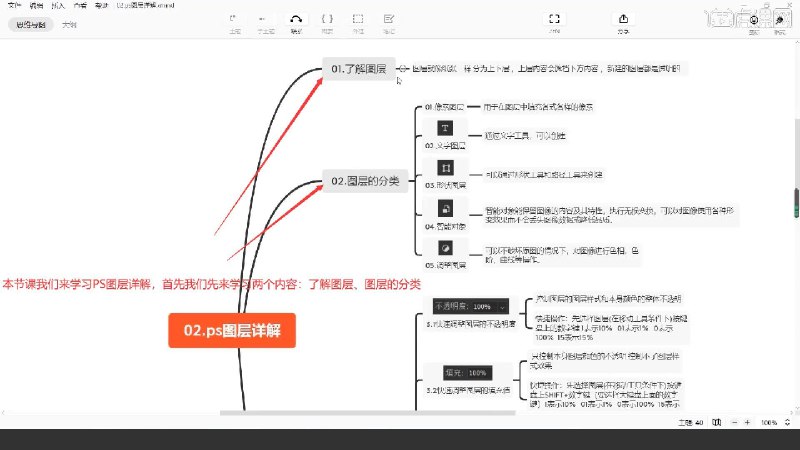Insert a new topic with the 主题 tool

pyautogui.click(x=235, y=23)
